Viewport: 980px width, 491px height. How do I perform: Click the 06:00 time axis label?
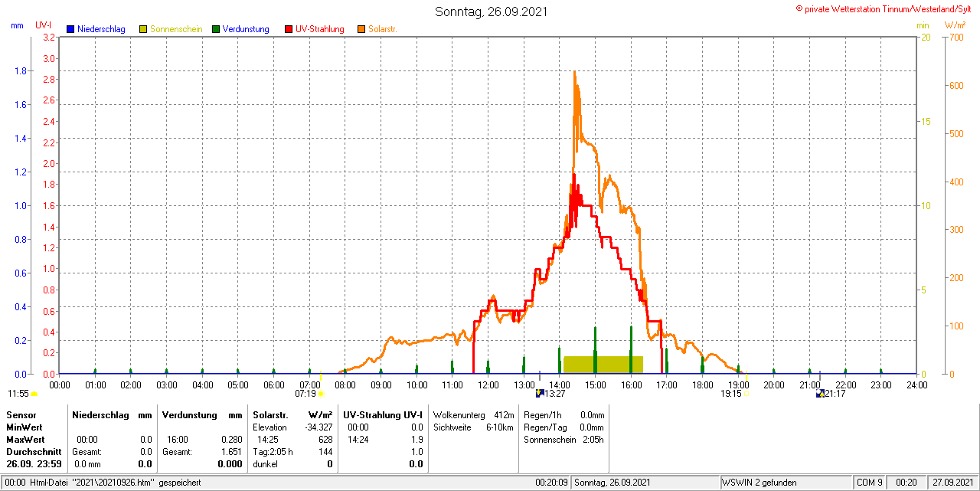point(273,385)
